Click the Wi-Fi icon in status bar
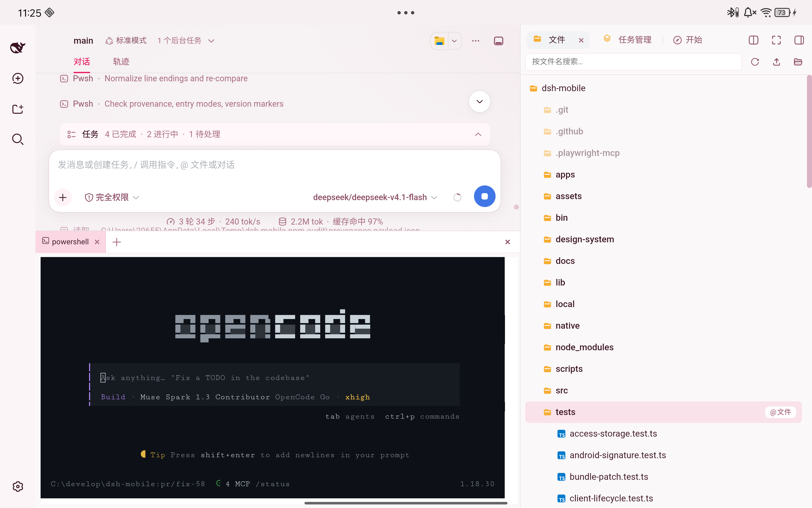Screen dimensions: 812x508 click(x=766, y=13)
